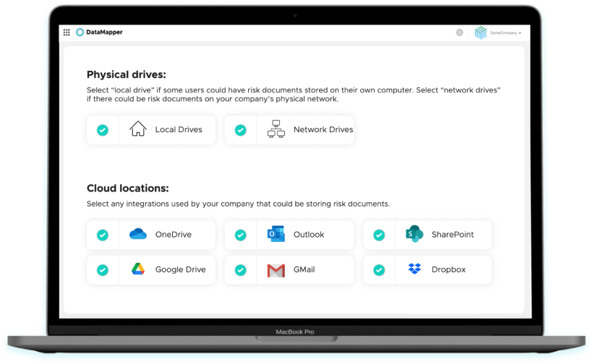Select the Network Drives label
Viewport: 593px width, 364px height.
(x=323, y=129)
